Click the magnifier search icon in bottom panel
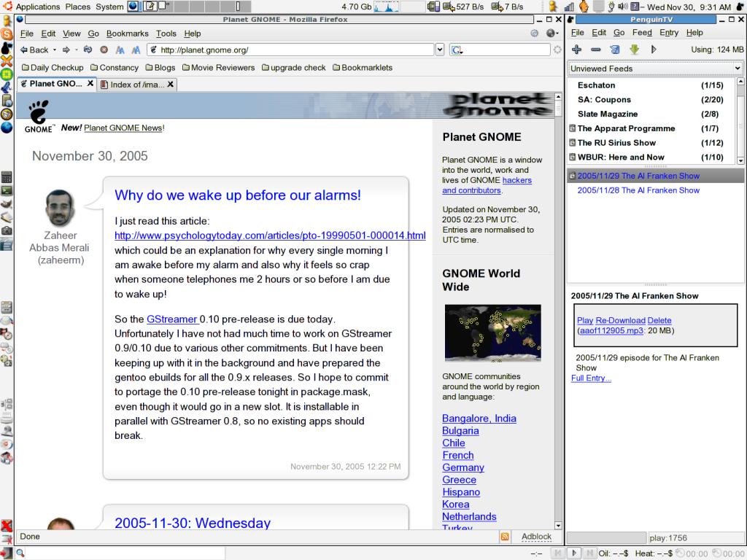 point(20,553)
